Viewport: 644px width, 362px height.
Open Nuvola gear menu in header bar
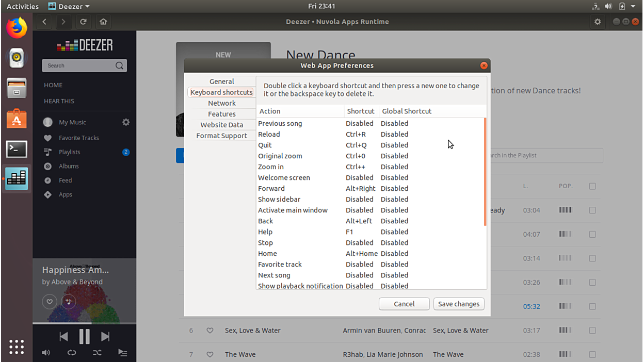(598, 22)
